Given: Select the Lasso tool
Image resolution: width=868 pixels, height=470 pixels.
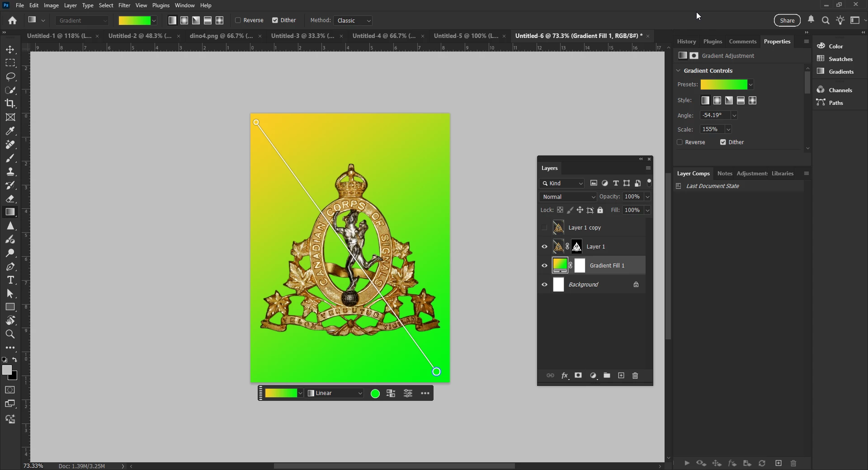Looking at the screenshot, I should tap(10, 76).
